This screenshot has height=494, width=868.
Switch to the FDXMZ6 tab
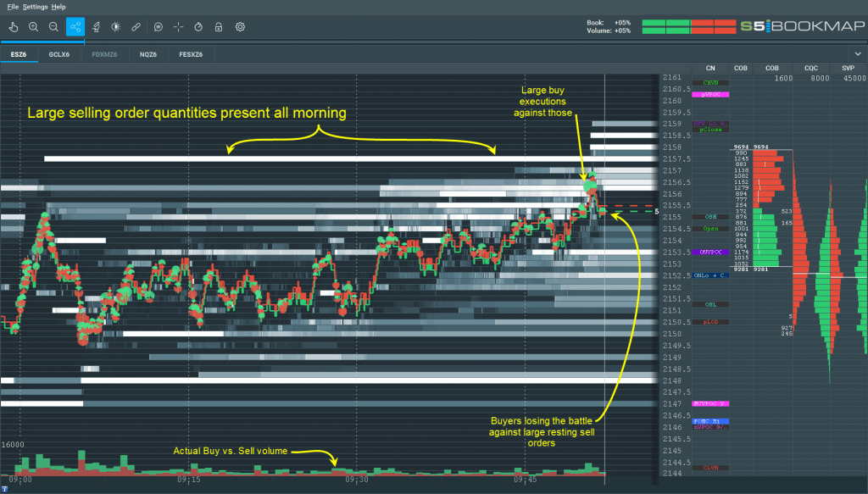point(103,53)
